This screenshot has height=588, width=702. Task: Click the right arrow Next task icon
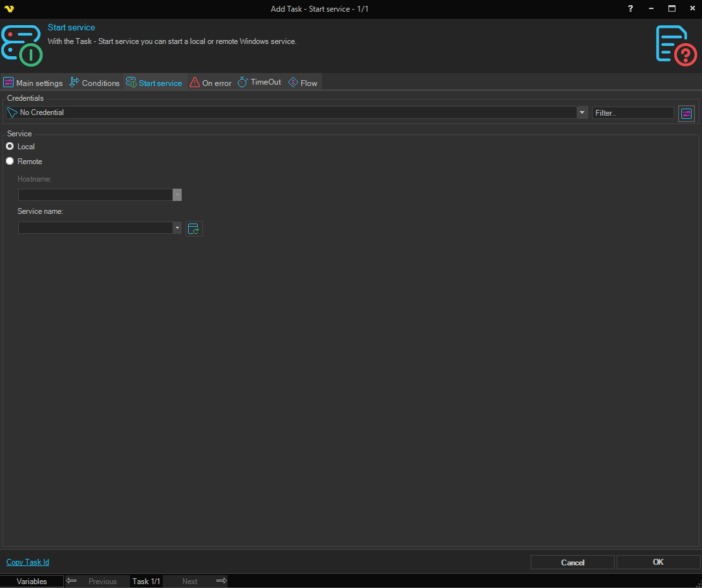tap(221, 581)
